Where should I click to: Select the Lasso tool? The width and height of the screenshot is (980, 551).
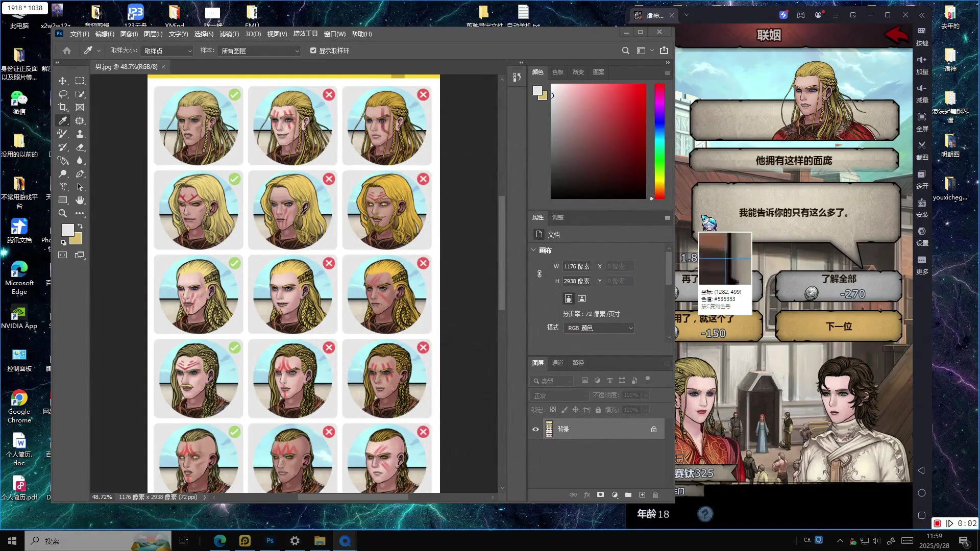point(63,94)
